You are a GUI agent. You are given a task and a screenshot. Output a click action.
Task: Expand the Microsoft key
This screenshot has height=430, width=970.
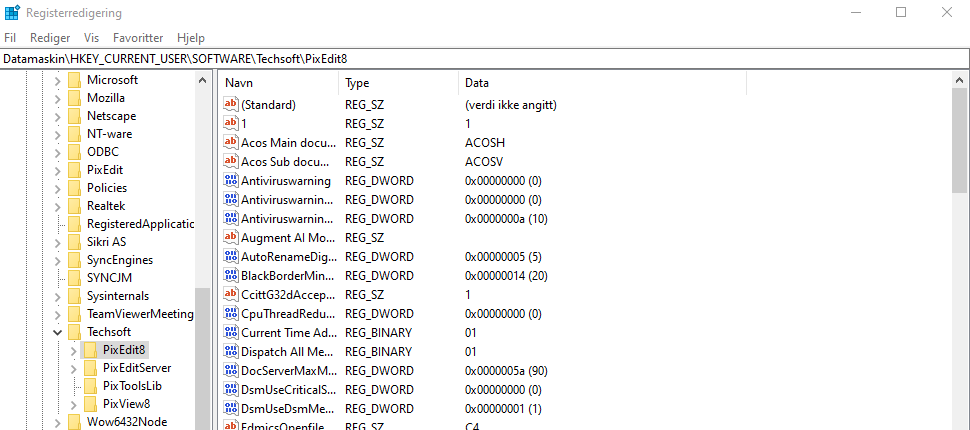57,80
